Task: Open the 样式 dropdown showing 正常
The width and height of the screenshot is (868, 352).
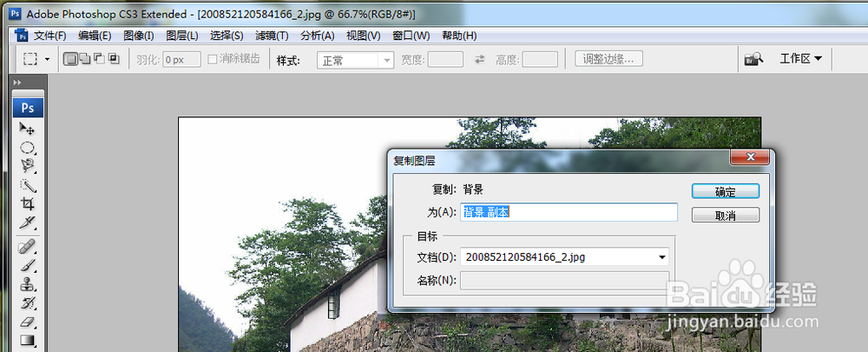Action: point(355,60)
